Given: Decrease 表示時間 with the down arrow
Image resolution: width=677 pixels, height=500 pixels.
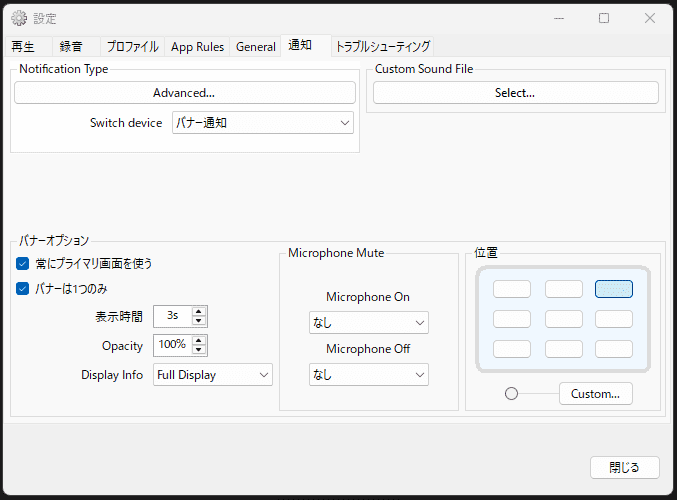Looking at the screenshot, I should tap(199, 321).
